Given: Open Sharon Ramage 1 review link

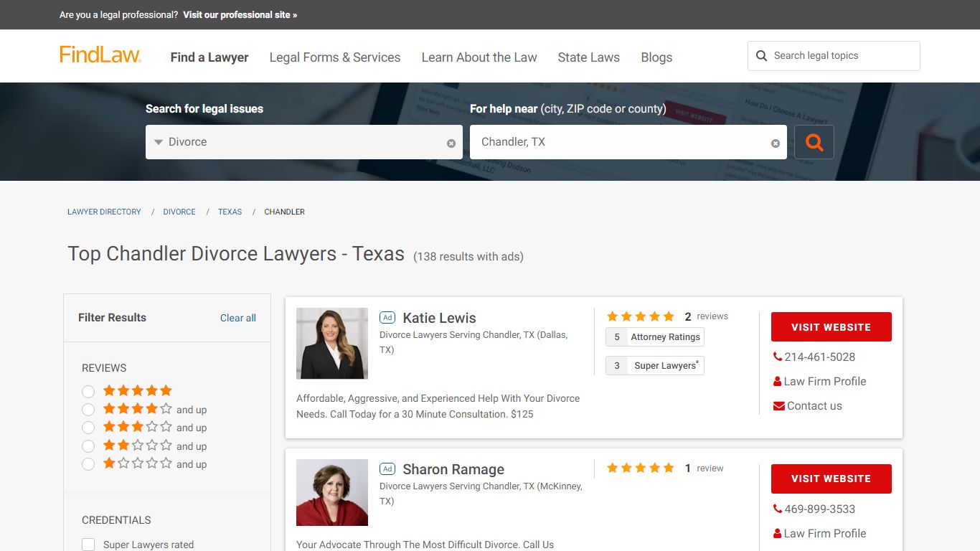Looking at the screenshot, I should 704,468.
